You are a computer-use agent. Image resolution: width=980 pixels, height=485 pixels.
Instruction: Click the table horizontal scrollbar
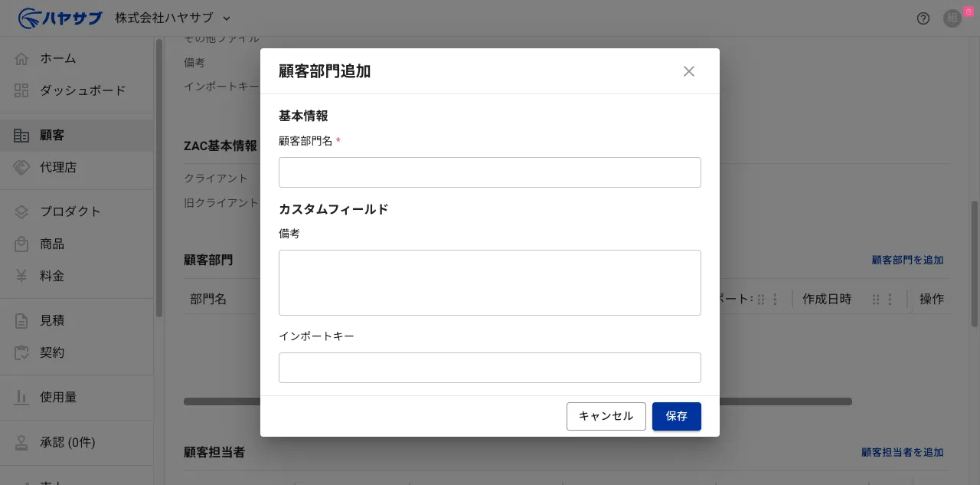[x=518, y=401]
